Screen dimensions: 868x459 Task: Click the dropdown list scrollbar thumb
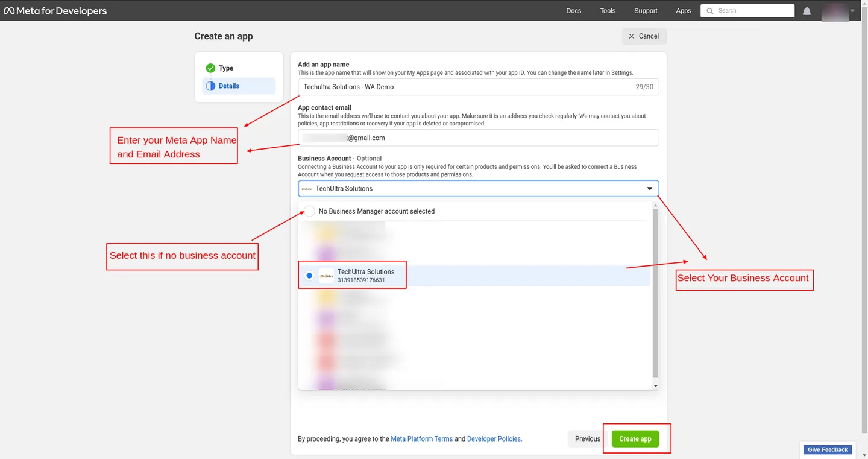(656, 293)
